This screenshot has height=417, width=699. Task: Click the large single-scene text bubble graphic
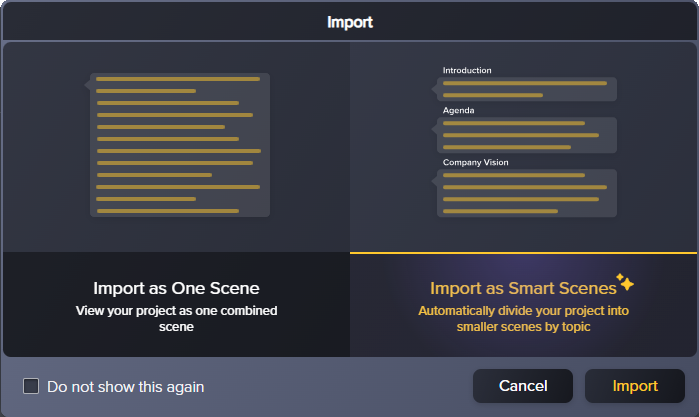coord(179,144)
